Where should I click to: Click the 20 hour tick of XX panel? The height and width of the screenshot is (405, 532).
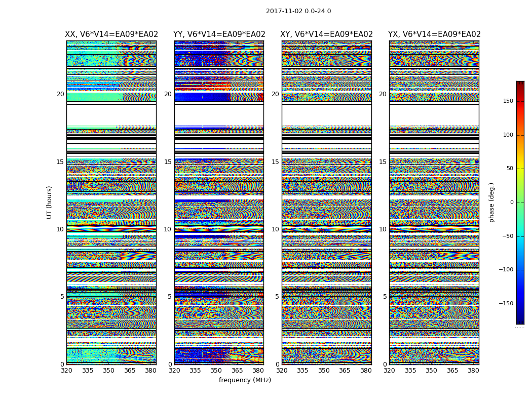60,94
